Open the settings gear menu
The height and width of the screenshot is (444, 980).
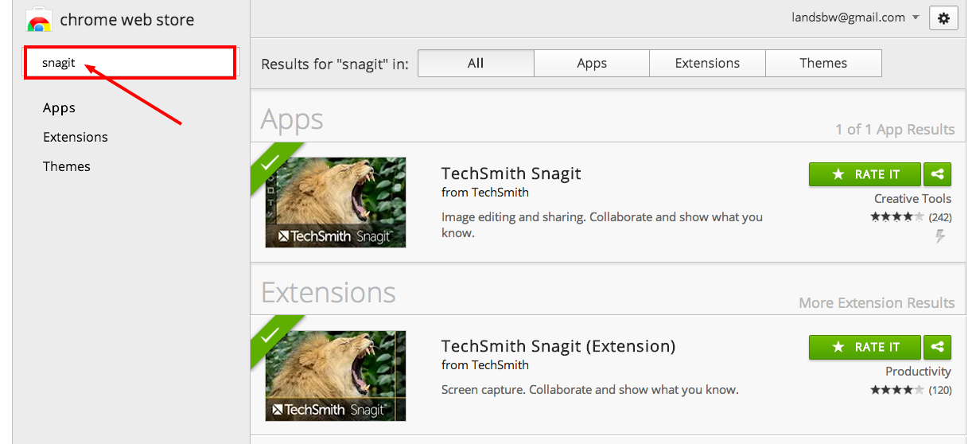pos(943,18)
